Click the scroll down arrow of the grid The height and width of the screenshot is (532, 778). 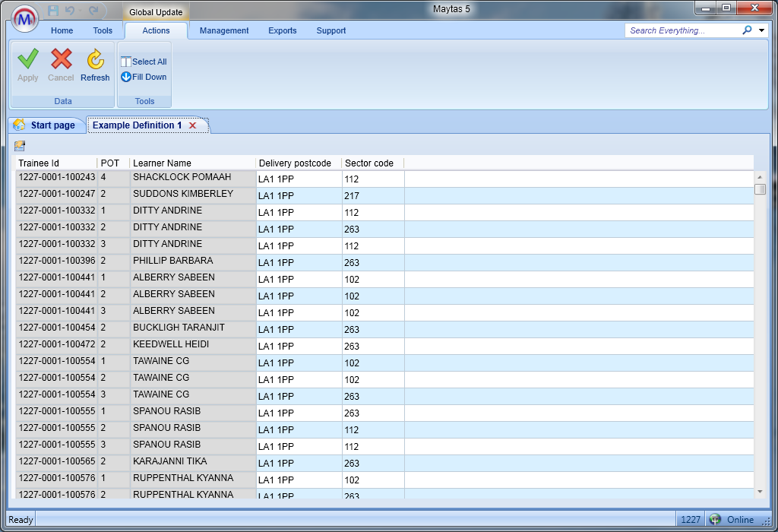click(760, 492)
